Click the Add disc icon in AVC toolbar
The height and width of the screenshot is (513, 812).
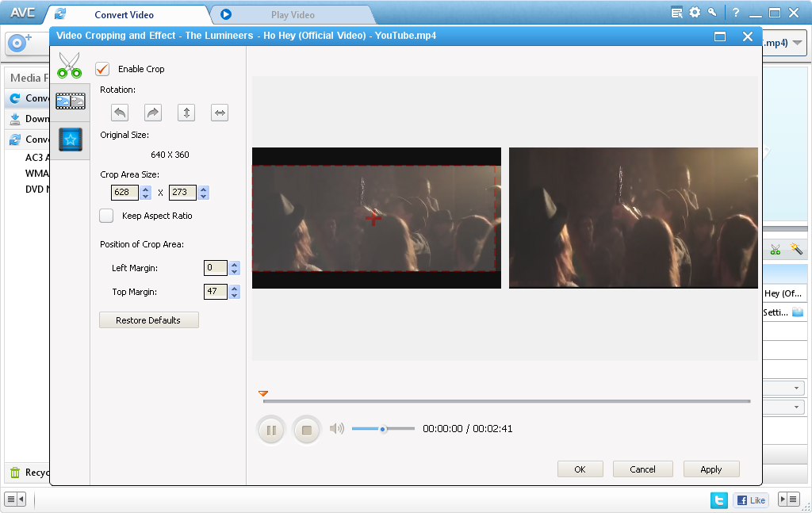click(x=20, y=42)
